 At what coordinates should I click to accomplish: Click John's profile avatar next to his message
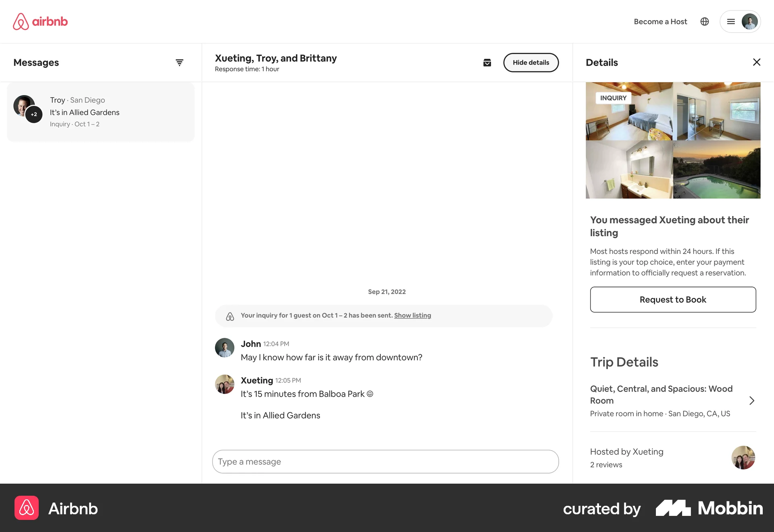[x=225, y=347]
